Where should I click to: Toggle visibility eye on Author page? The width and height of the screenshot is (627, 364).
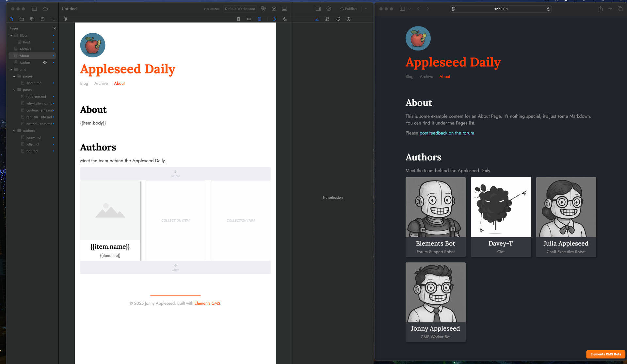coord(45,63)
